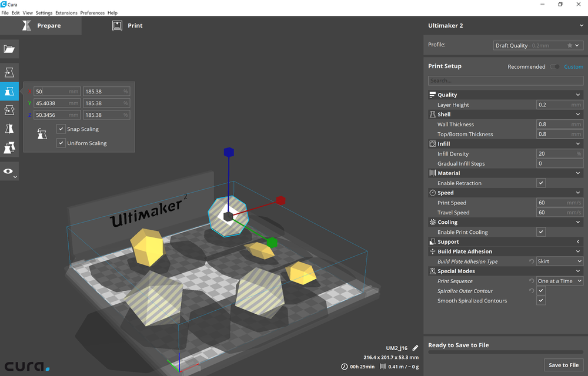
Task: Collapse the Quality section
Action: 578,95
